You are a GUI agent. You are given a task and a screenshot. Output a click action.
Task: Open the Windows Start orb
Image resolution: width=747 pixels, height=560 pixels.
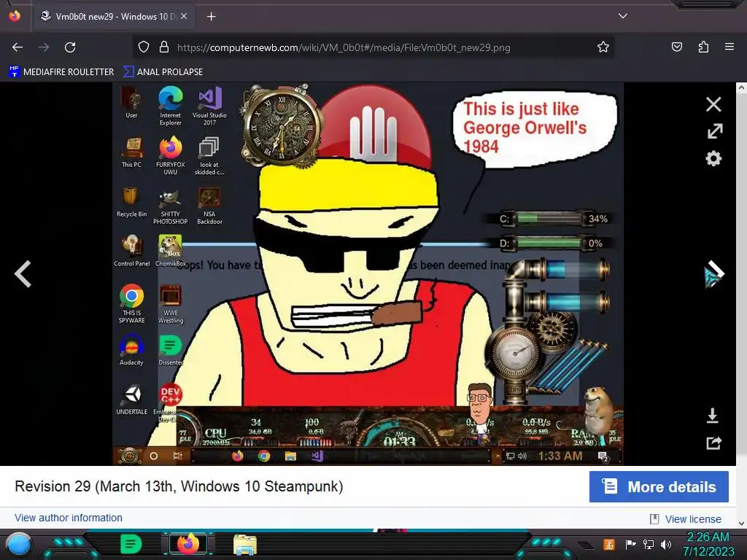[x=19, y=545]
